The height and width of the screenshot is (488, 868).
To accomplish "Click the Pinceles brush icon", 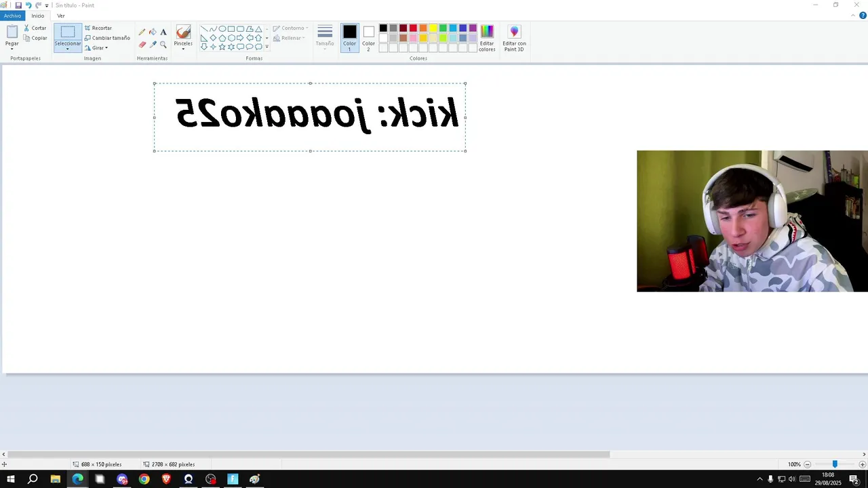I will (x=183, y=32).
